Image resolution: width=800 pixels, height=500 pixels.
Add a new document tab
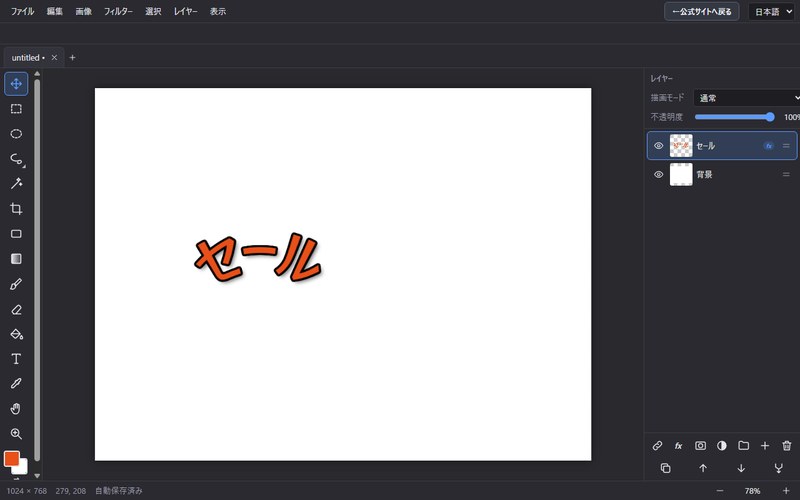click(x=72, y=58)
